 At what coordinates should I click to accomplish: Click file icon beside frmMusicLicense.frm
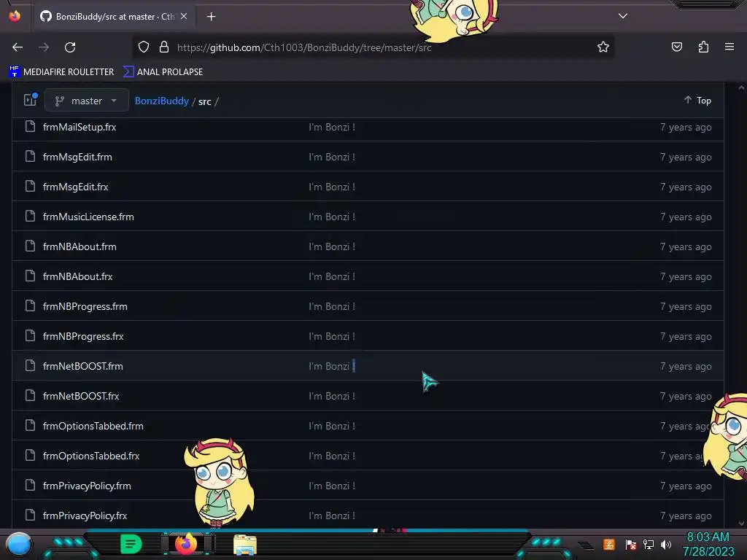pos(30,216)
